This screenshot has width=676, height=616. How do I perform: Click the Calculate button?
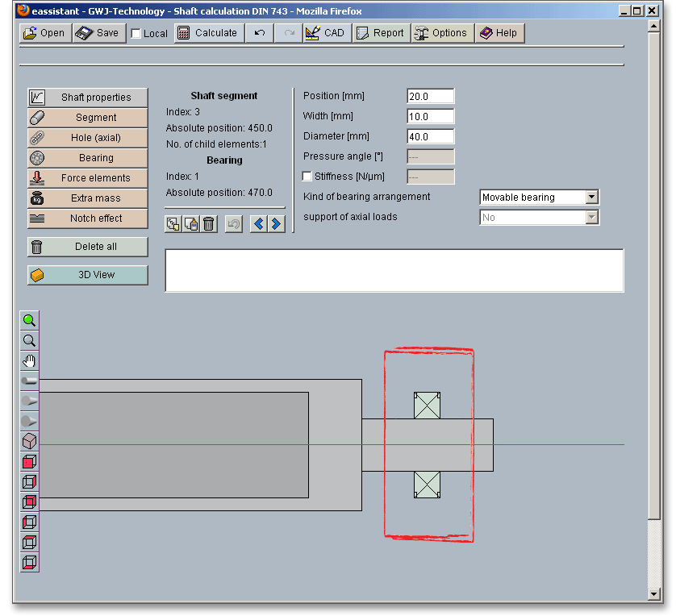(207, 33)
